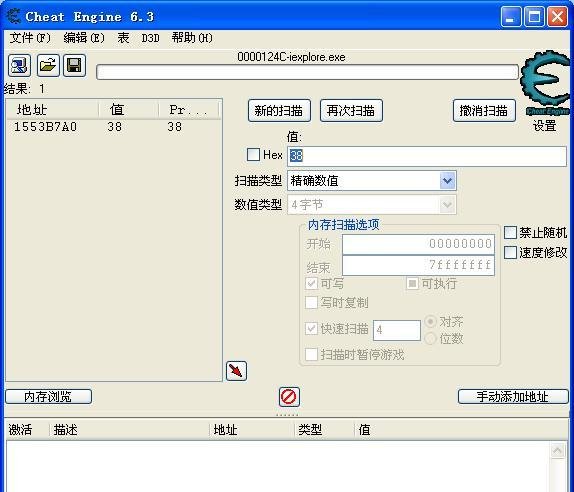Toggle the 快速扫描 checkbox
The width and height of the screenshot is (574, 492).
pyautogui.click(x=311, y=328)
